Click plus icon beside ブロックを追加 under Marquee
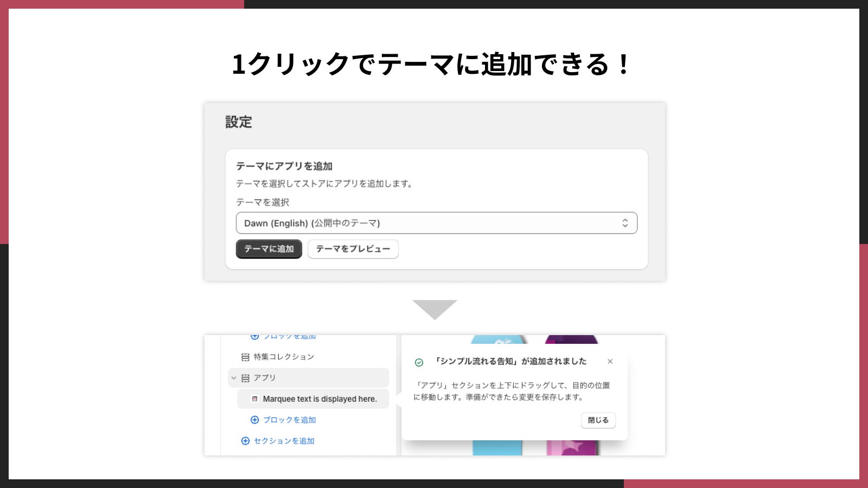This screenshot has width=868, height=488. click(x=254, y=420)
